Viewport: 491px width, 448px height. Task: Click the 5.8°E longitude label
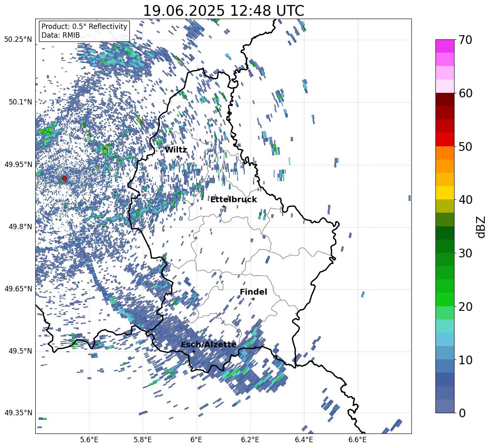pos(143,440)
